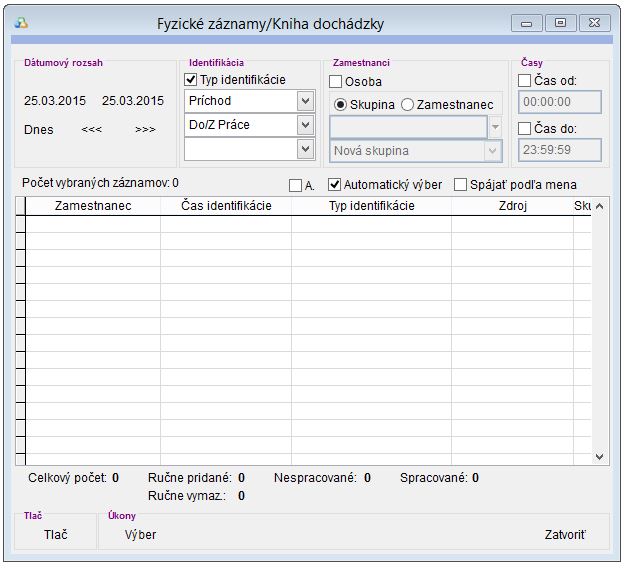This screenshot has height=568, width=625.
Task: Tick the A. checkbox
Action: pos(295,185)
